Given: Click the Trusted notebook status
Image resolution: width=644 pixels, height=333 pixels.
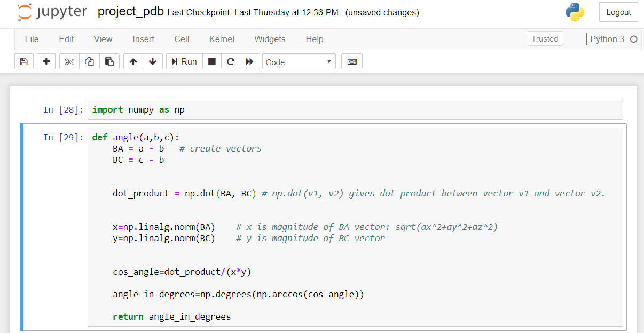Looking at the screenshot, I should pos(544,38).
